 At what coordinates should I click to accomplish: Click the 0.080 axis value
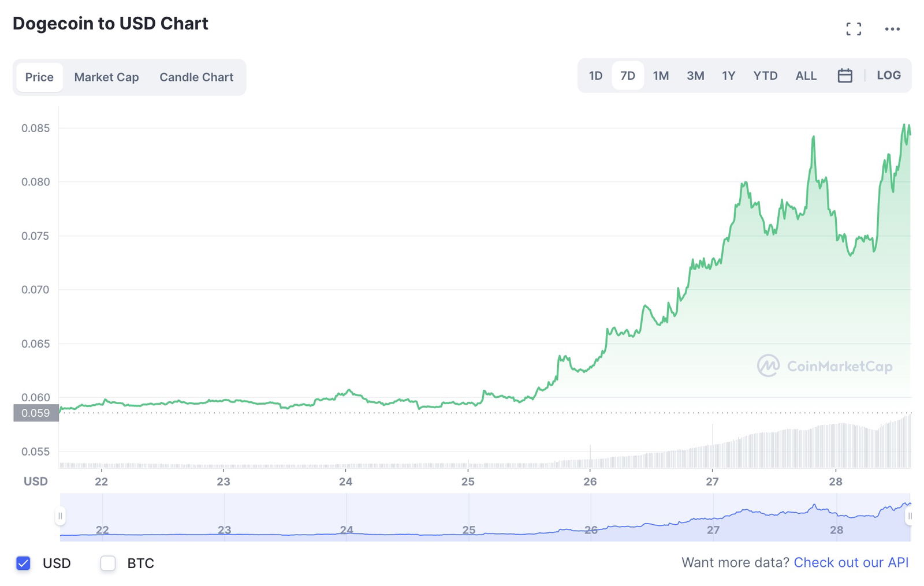(36, 182)
